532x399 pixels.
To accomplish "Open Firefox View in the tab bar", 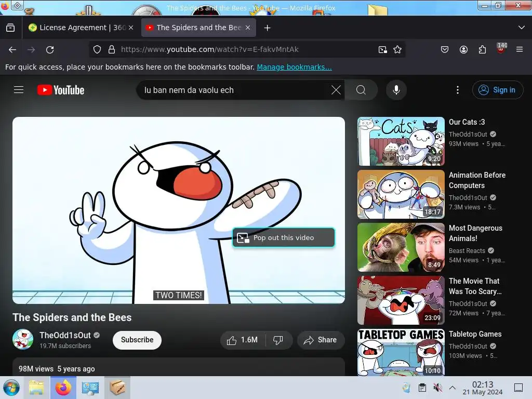I will point(10,28).
